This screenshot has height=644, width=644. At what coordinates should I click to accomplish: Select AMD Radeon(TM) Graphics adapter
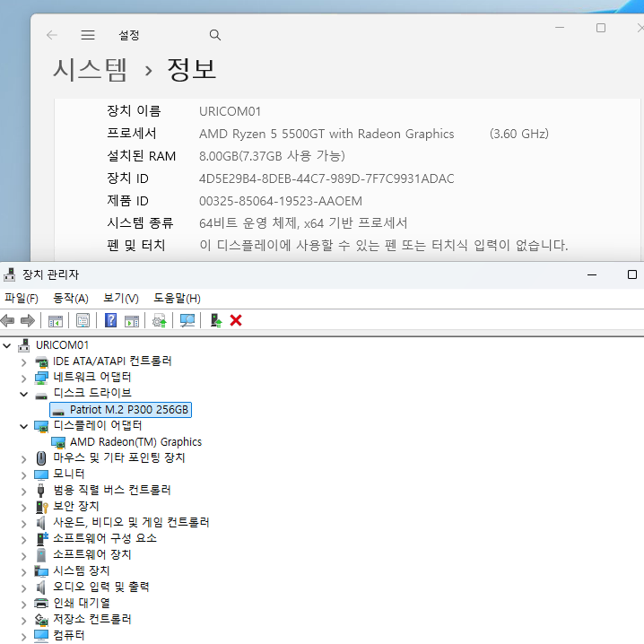click(x=135, y=442)
